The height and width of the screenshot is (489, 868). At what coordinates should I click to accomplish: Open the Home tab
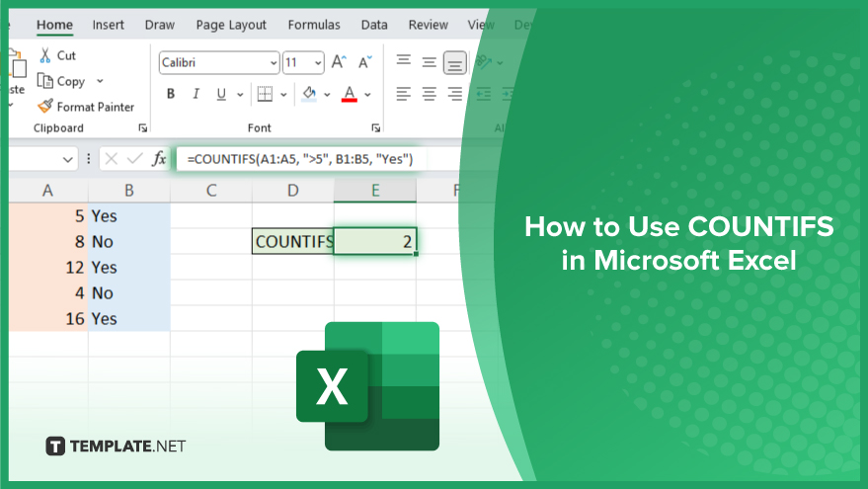(54, 25)
